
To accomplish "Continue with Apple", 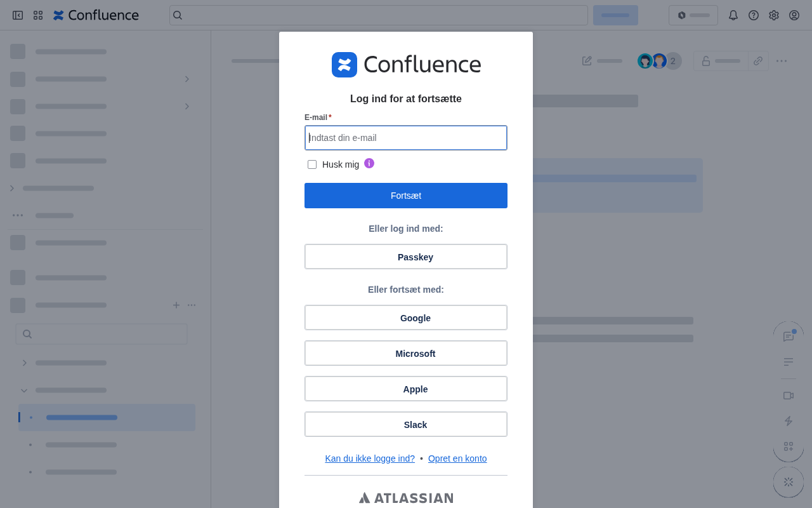I will (x=406, y=389).
